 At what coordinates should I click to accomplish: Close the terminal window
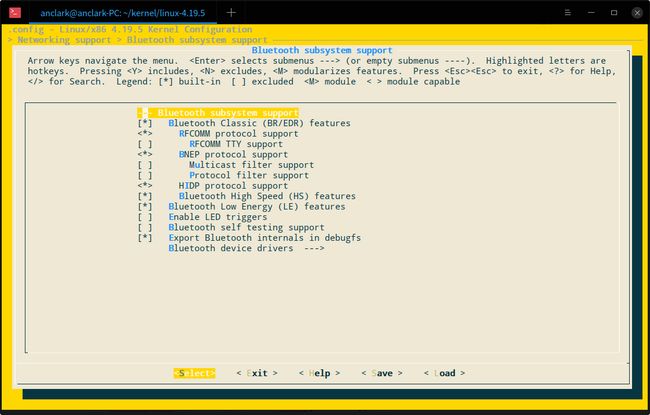click(637, 13)
